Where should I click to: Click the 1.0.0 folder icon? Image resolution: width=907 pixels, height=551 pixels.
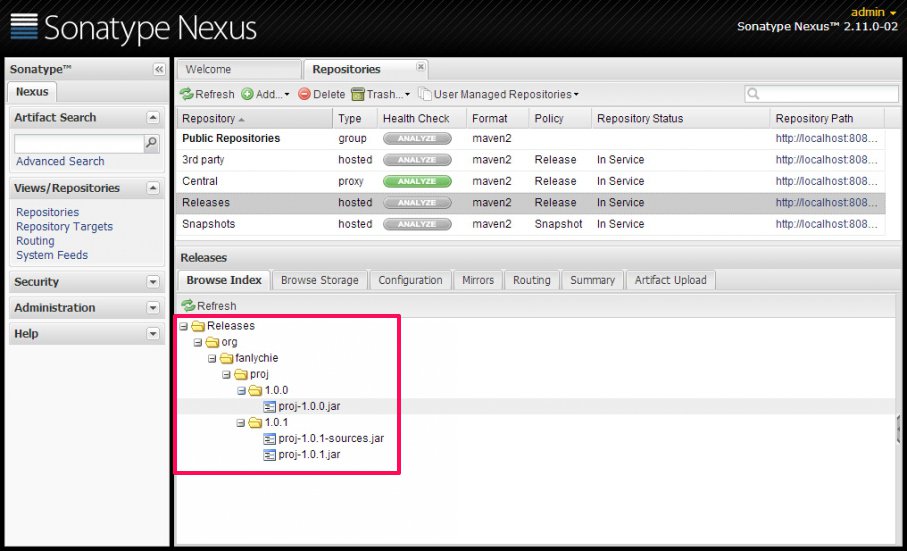coord(255,391)
